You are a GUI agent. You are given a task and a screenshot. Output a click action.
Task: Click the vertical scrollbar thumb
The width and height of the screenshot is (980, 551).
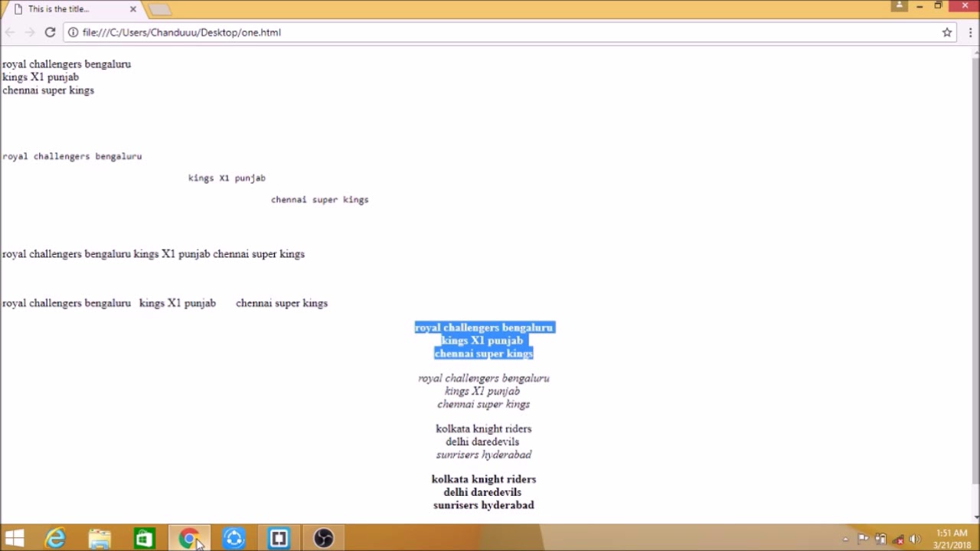(975, 269)
